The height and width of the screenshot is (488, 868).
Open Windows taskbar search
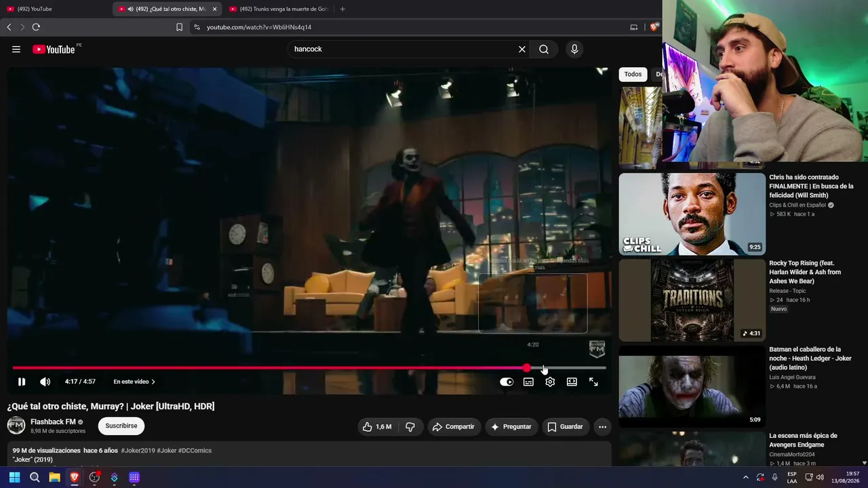pos(35,477)
